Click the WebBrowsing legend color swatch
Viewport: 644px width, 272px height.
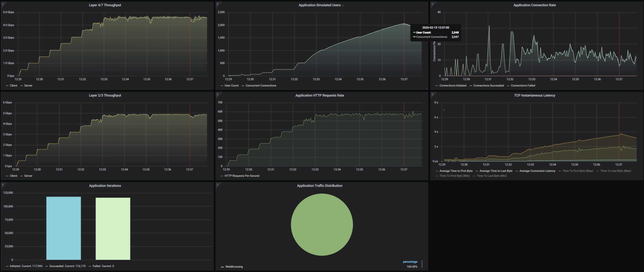click(222, 267)
